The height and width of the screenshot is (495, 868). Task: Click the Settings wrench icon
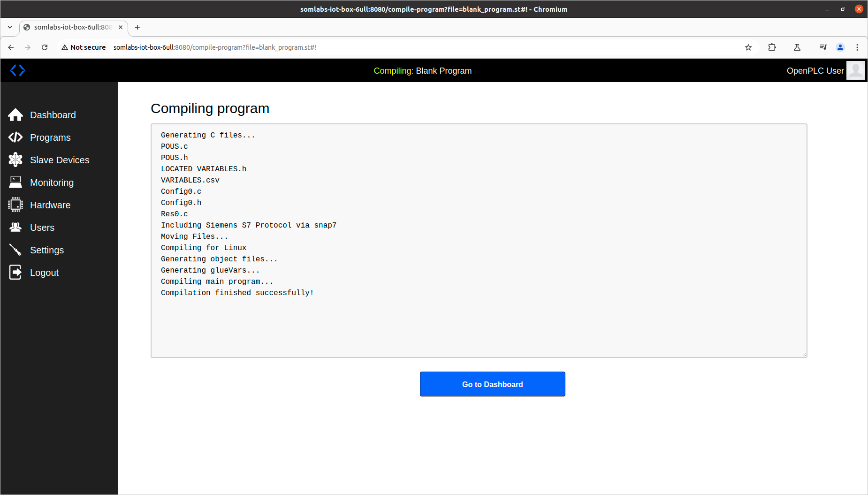pos(15,250)
